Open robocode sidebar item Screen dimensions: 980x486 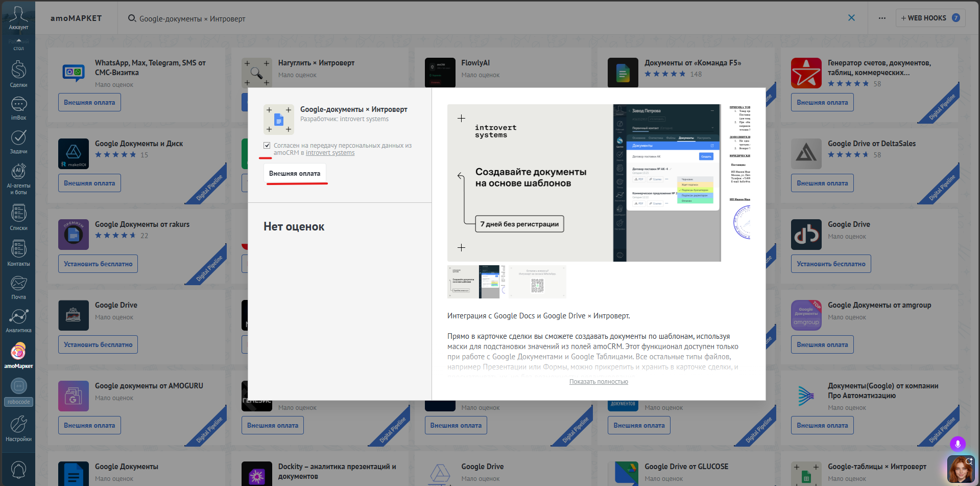tap(18, 391)
